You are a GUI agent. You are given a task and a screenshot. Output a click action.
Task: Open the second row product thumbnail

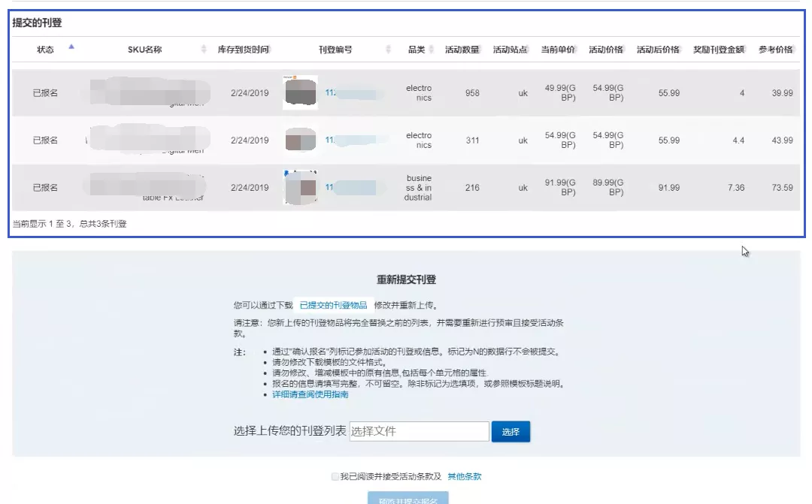click(x=299, y=140)
